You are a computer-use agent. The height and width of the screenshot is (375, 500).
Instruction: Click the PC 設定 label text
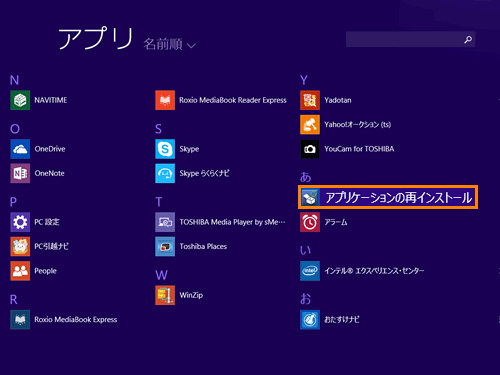click(47, 222)
